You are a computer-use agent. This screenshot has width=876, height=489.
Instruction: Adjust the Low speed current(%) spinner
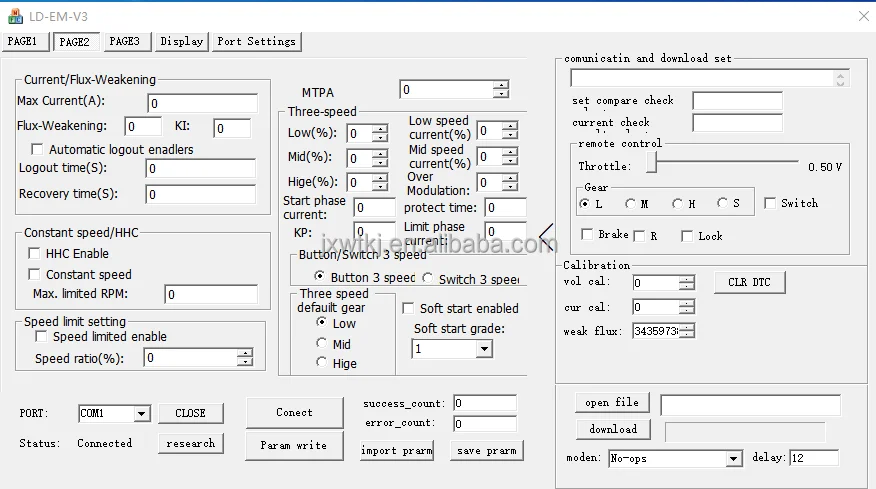pos(510,131)
